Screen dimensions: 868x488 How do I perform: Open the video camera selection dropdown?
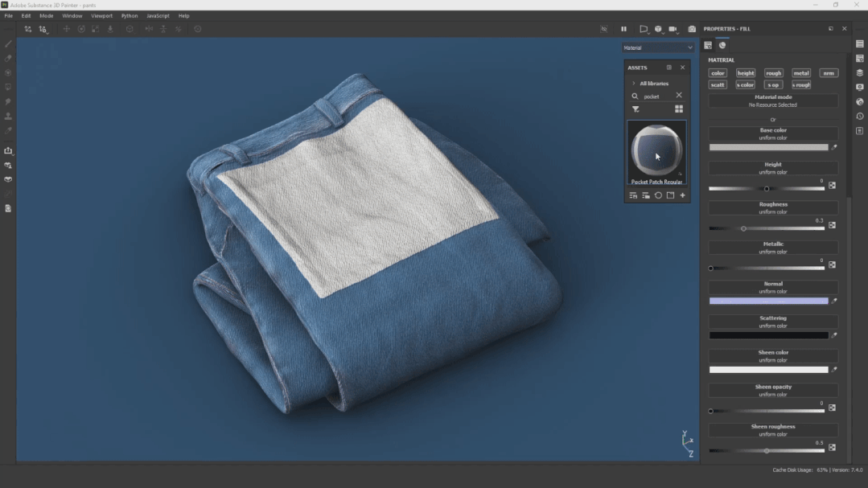pos(673,29)
